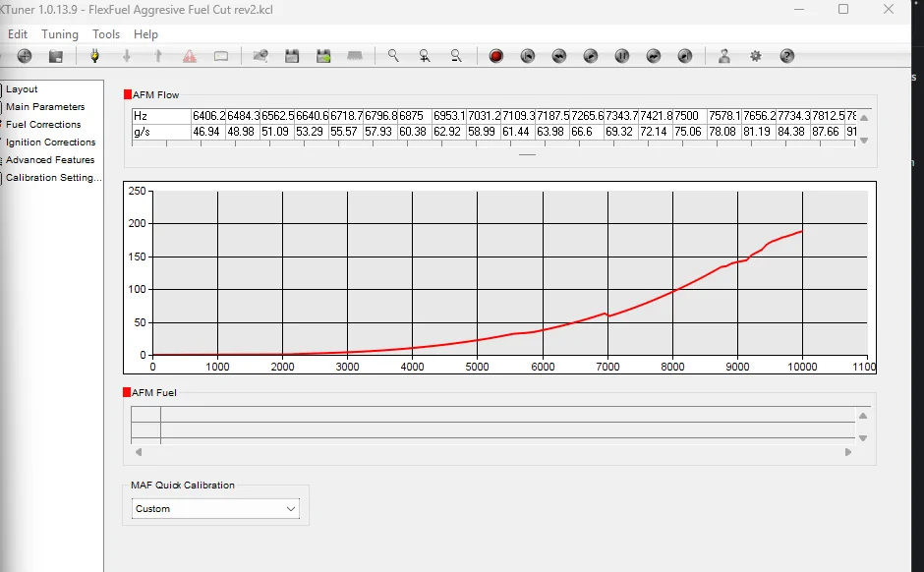Viewport: 924px width, 572px height.
Task: Click AFM Fuel table scroll down arrow
Action: coord(863,438)
